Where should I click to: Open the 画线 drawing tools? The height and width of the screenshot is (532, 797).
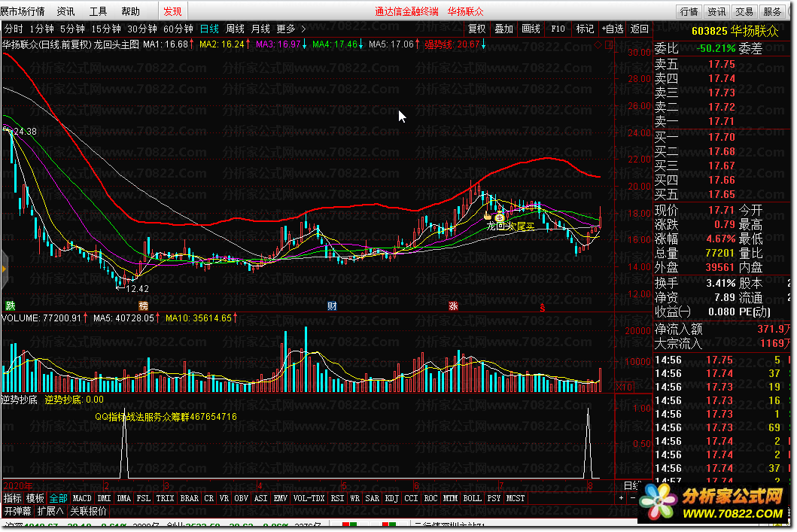531,29
